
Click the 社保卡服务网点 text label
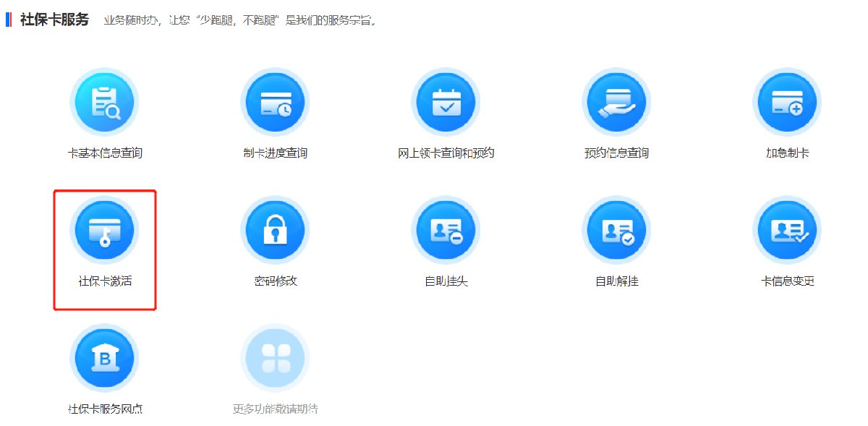(x=105, y=409)
